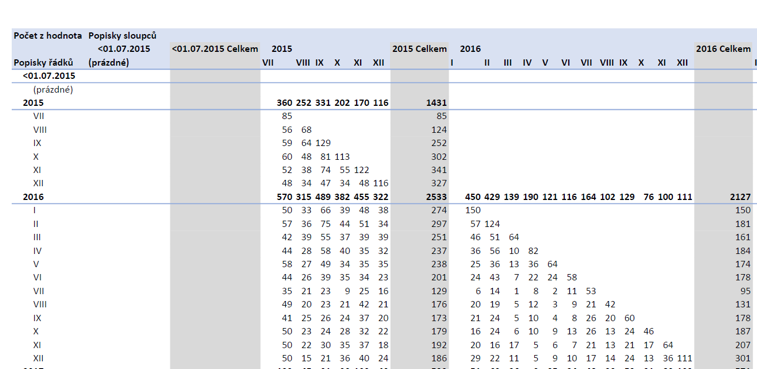Select the 'XII' column header under 2016
The height and width of the screenshot is (369, 757).
pyautogui.click(x=682, y=63)
